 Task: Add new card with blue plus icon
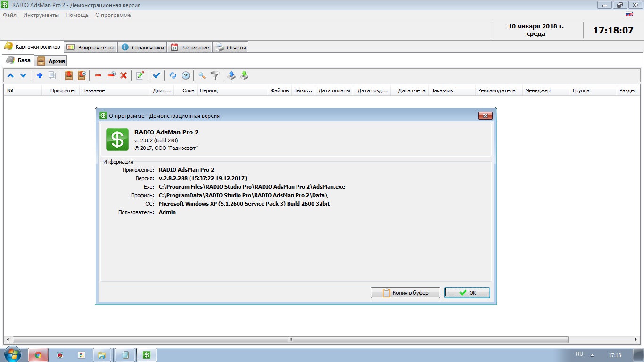[x=40, y=75]
